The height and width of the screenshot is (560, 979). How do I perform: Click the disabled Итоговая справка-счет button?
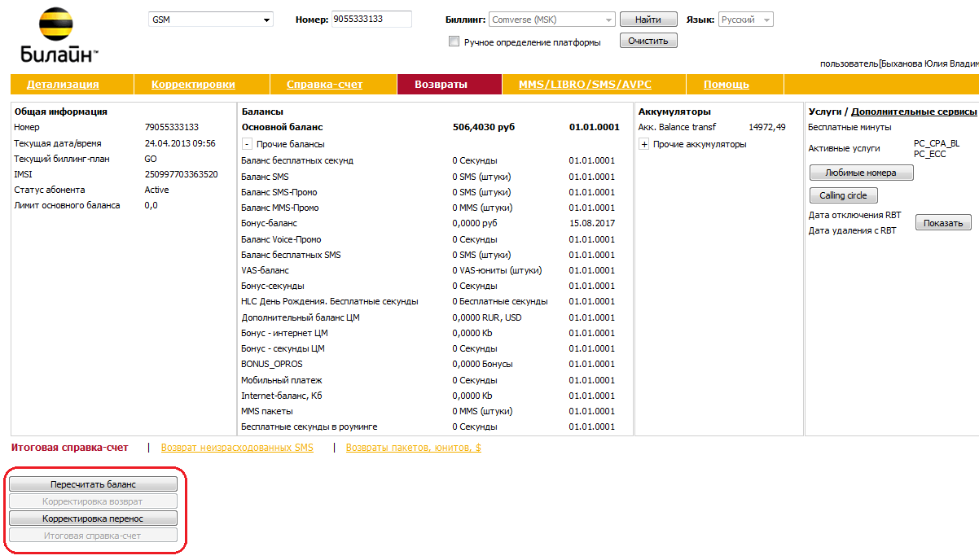click(x=93, y=536)
